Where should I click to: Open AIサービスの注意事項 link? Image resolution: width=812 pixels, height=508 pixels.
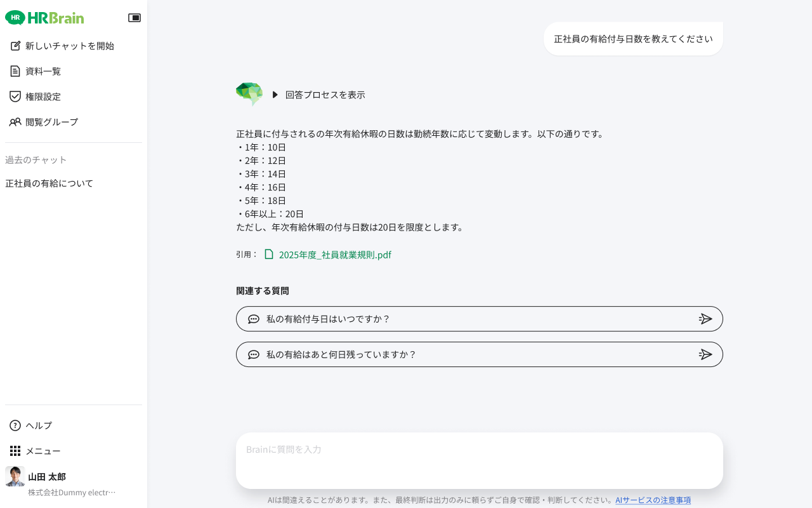click(653, 500)
